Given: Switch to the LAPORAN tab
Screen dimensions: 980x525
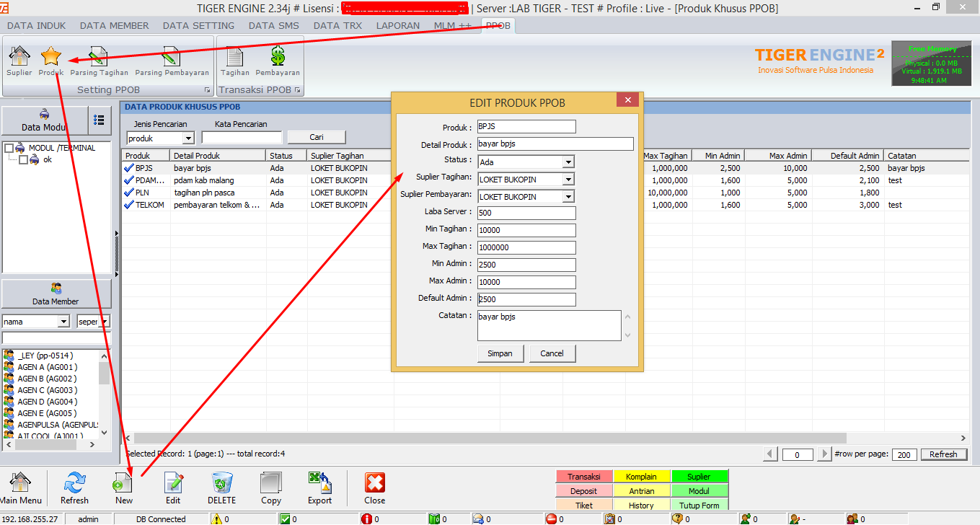Looking at the screenshot, I should 397,25.
